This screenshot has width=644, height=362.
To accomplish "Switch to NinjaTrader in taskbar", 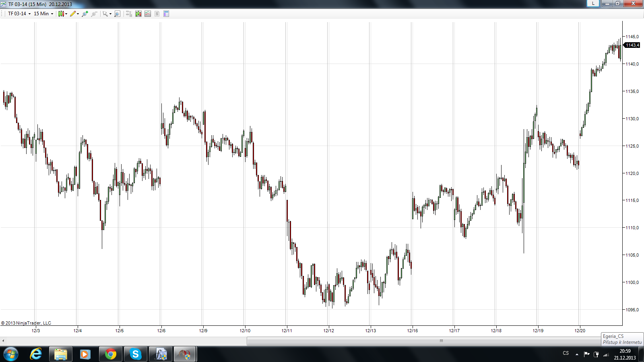I will (185, 354).
